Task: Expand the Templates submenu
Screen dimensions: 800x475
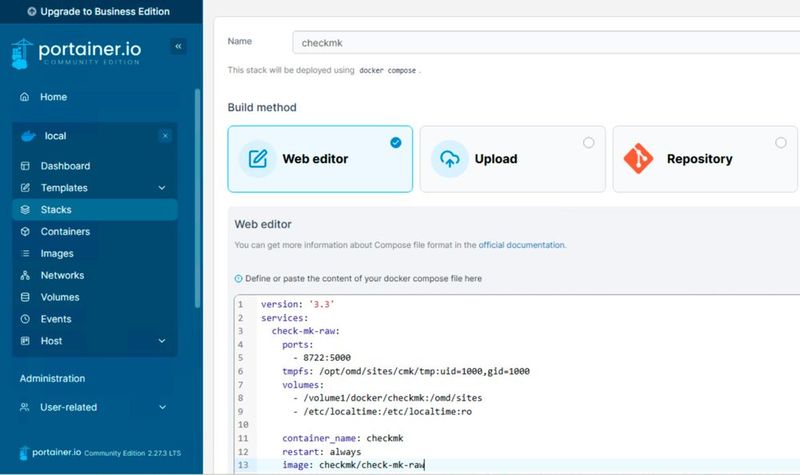Action: tap(162, 188)
